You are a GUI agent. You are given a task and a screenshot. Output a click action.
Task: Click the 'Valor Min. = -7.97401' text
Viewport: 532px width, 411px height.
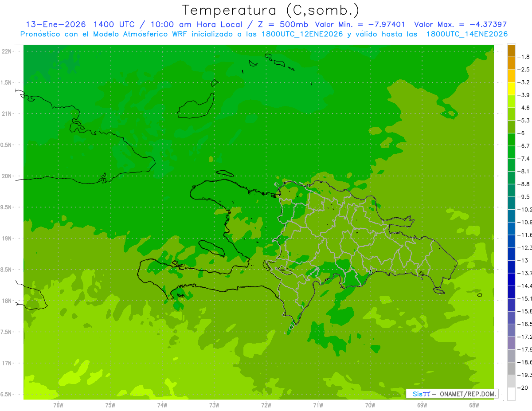(360, 24)
